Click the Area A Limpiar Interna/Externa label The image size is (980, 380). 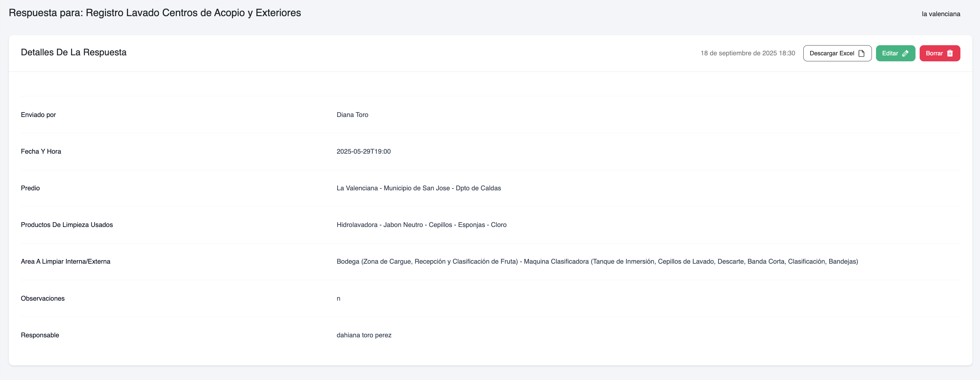pos(65,262)
